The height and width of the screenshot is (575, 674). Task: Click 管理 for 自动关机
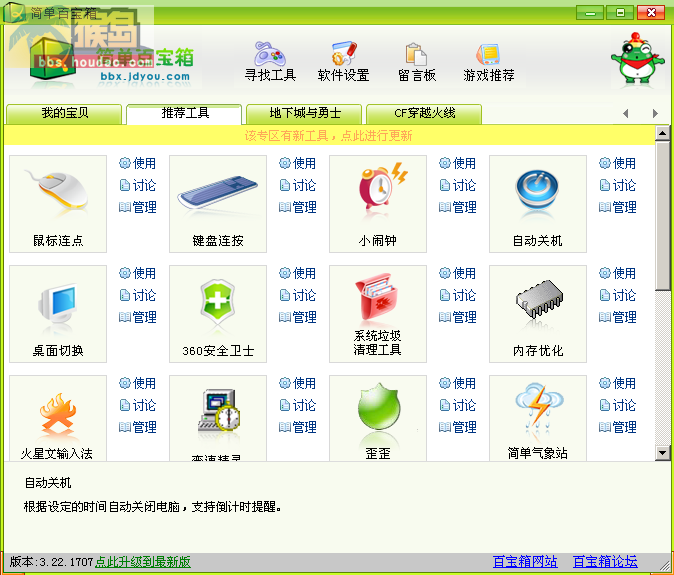[617, 207]
